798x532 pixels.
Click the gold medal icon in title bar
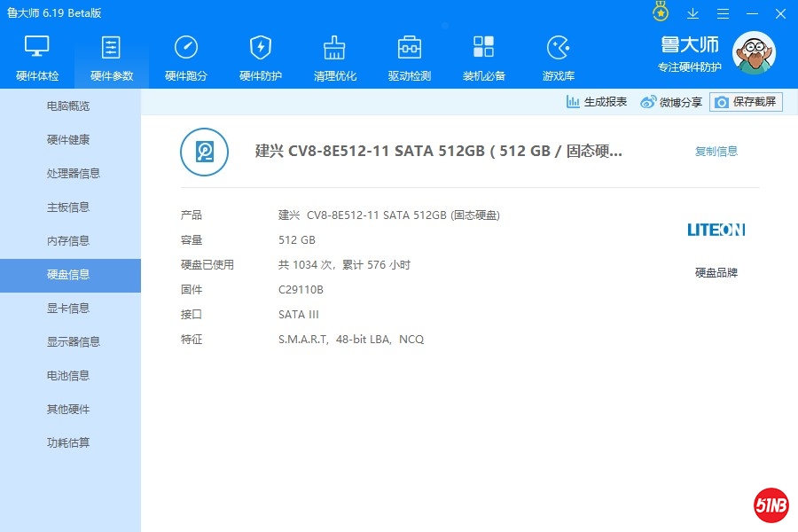tap(661, 13)
